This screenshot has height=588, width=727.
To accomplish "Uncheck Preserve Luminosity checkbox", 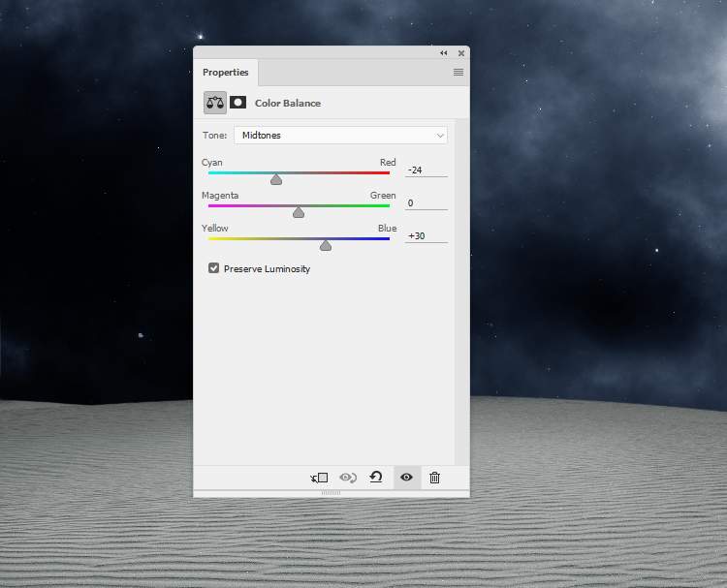I will click(x=214, y=268).
